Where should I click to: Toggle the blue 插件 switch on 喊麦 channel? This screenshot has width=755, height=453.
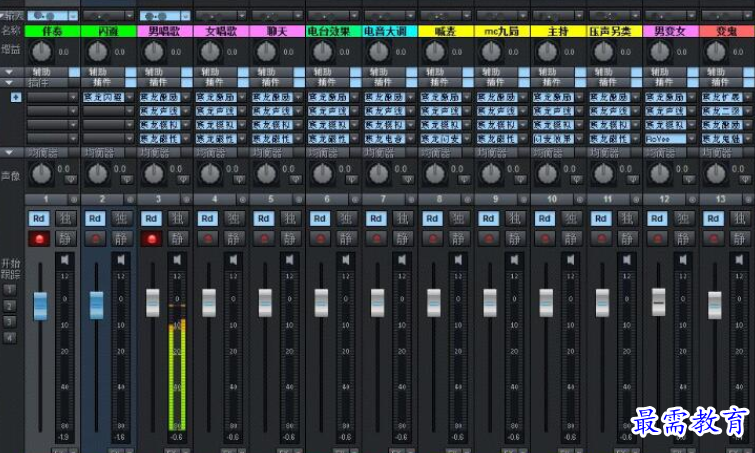pyautogui.click(x=468, y=83)
